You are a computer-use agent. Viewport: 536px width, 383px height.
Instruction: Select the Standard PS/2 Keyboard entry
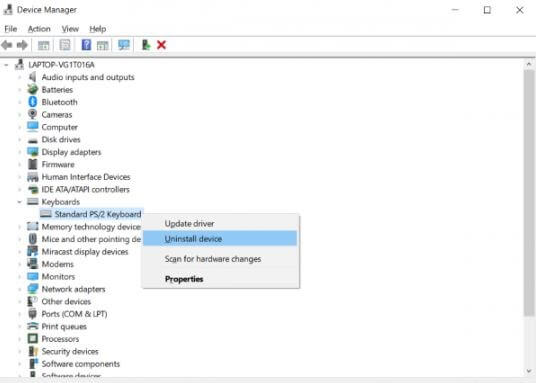(98, 214)
